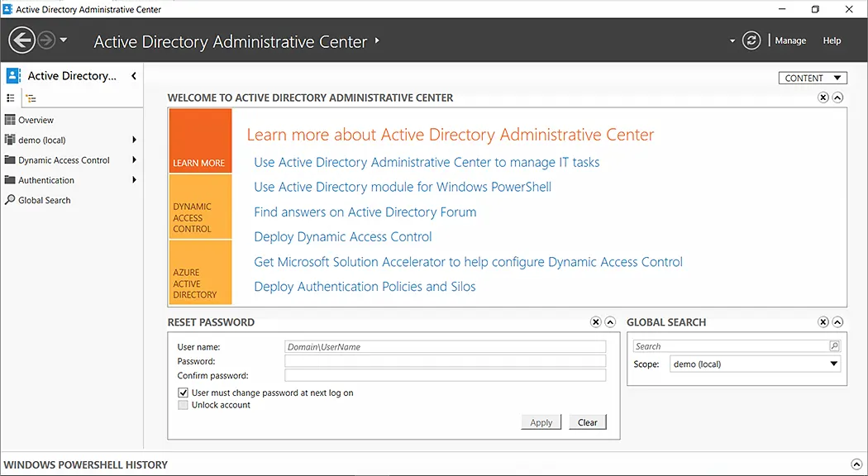
Task: Click the User name input field
Action: click(445, 347)
